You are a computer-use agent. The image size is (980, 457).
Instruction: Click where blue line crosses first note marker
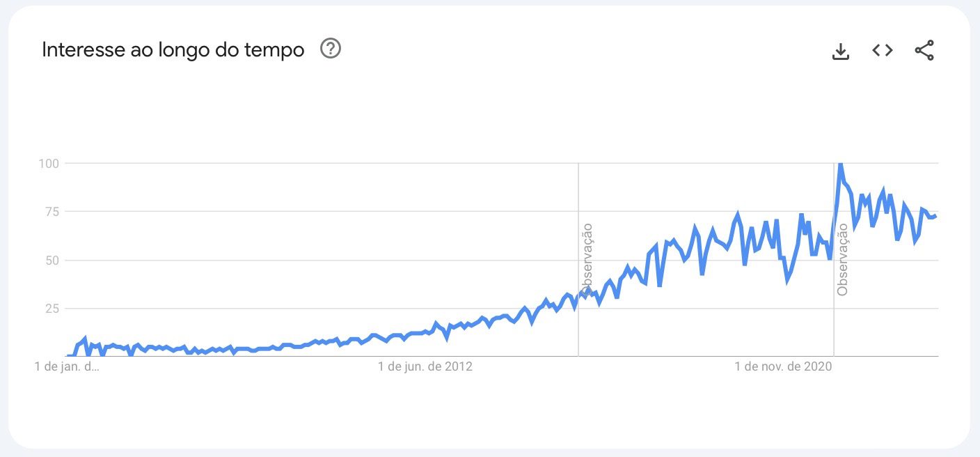(x=578, y=297)
